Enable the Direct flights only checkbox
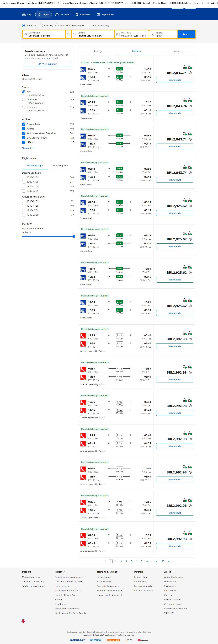 tap(89, 26)
